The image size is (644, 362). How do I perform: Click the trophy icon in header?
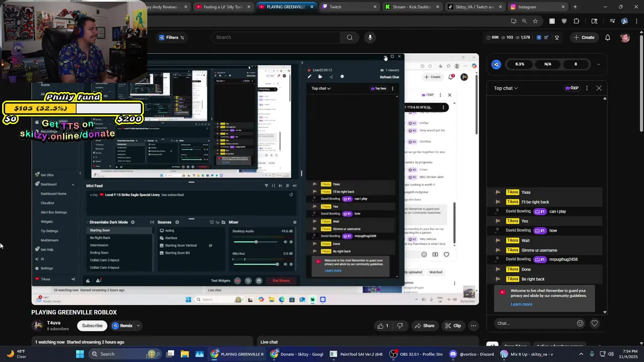click(x=557, y=37)
